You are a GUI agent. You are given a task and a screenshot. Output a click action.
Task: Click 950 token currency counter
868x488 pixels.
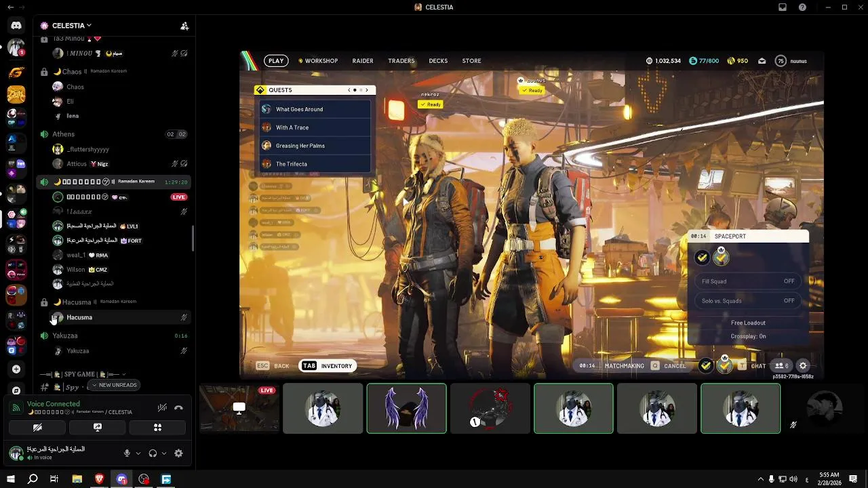737,61
